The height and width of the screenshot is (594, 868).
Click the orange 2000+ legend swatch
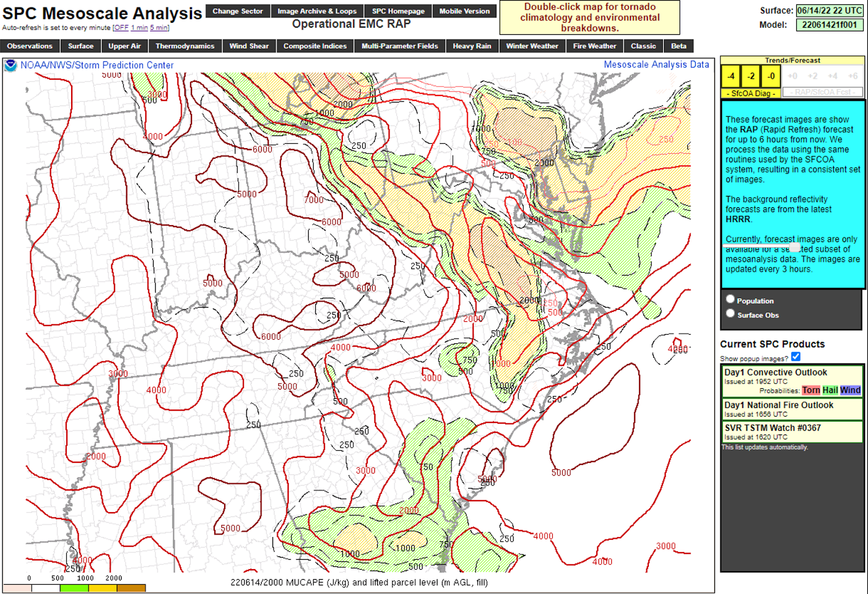coord(131,588)
